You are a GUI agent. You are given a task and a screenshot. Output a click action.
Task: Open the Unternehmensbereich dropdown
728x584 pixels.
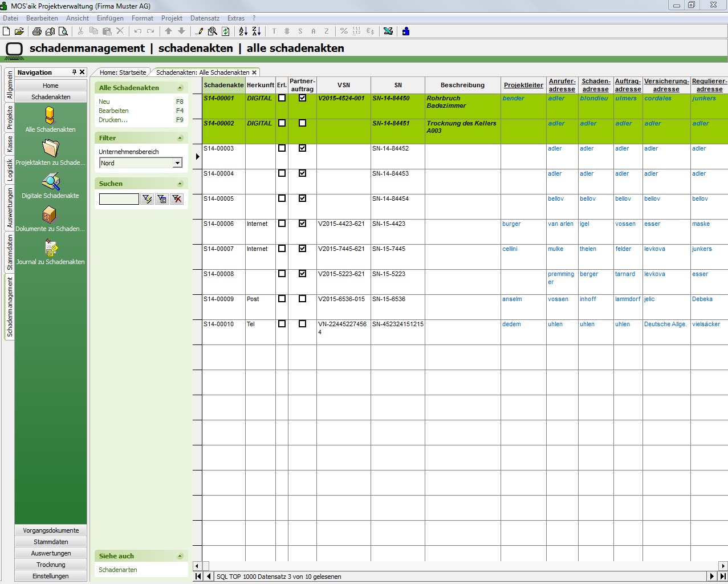pyautogui.click(x=177, y=163)
